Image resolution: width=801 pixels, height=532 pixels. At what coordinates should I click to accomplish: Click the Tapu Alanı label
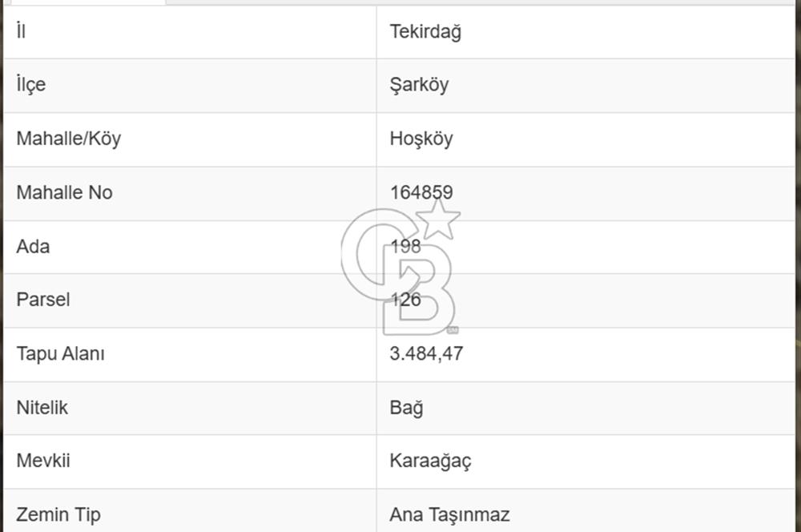click(61, 353)
